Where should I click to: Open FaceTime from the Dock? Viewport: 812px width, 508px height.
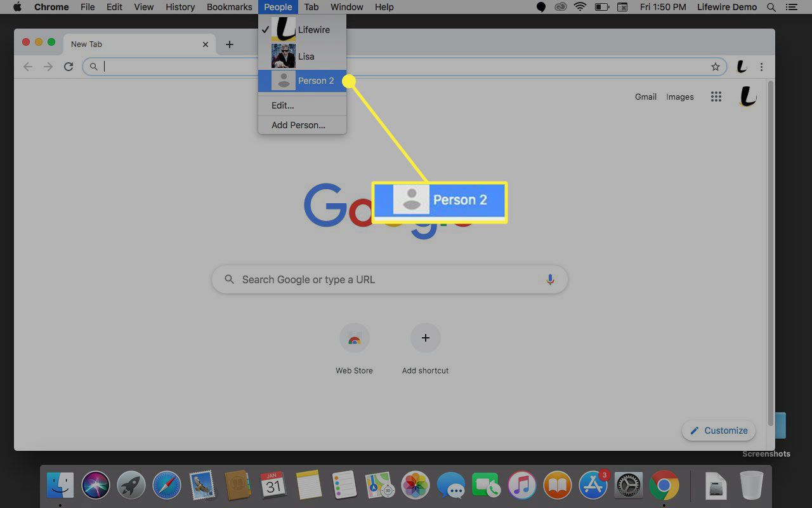pyautogui.click(x=487, y=486)
